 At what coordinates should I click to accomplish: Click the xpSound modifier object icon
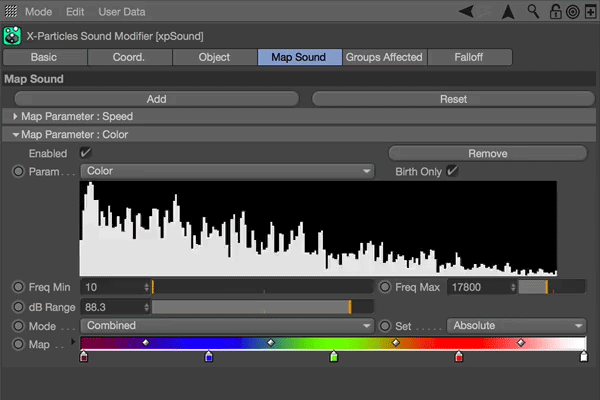(x=12, y=36)
